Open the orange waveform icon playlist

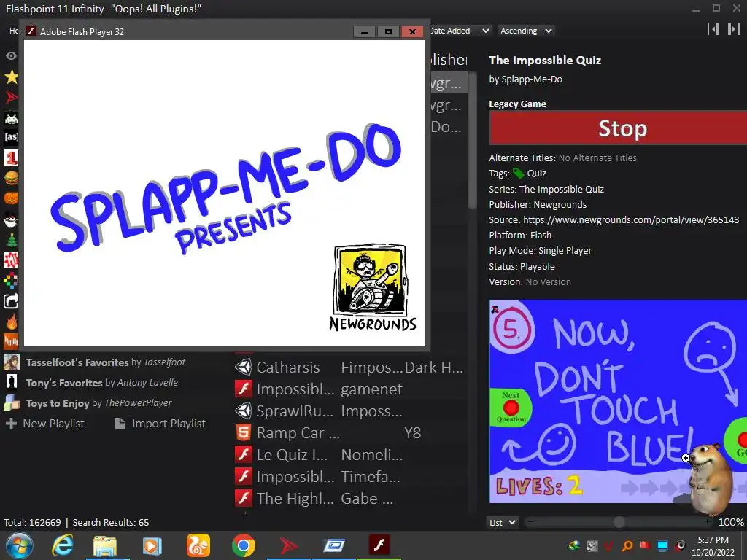click(x=11, y=341)
